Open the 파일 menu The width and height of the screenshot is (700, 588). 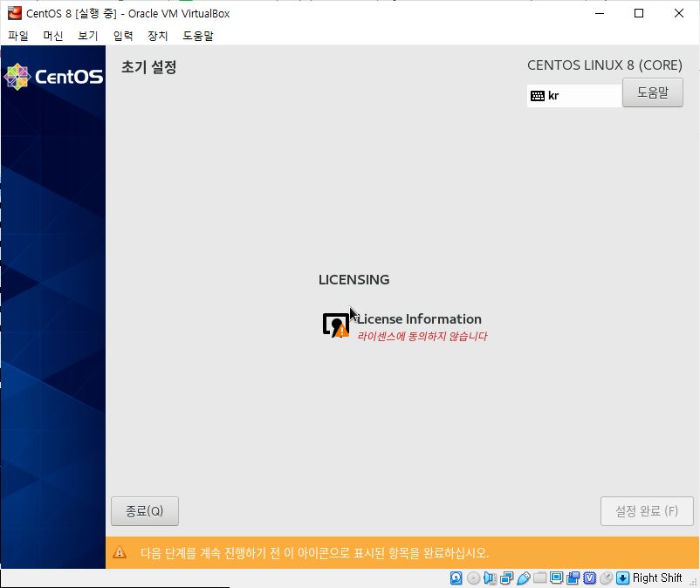point(17,36)
